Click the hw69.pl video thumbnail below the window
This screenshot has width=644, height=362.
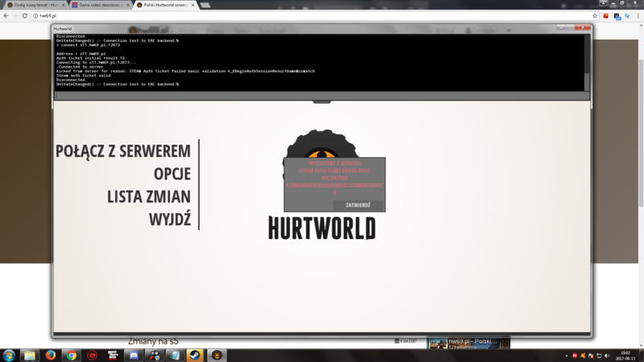pyautogui.click(x=469, y=343)
